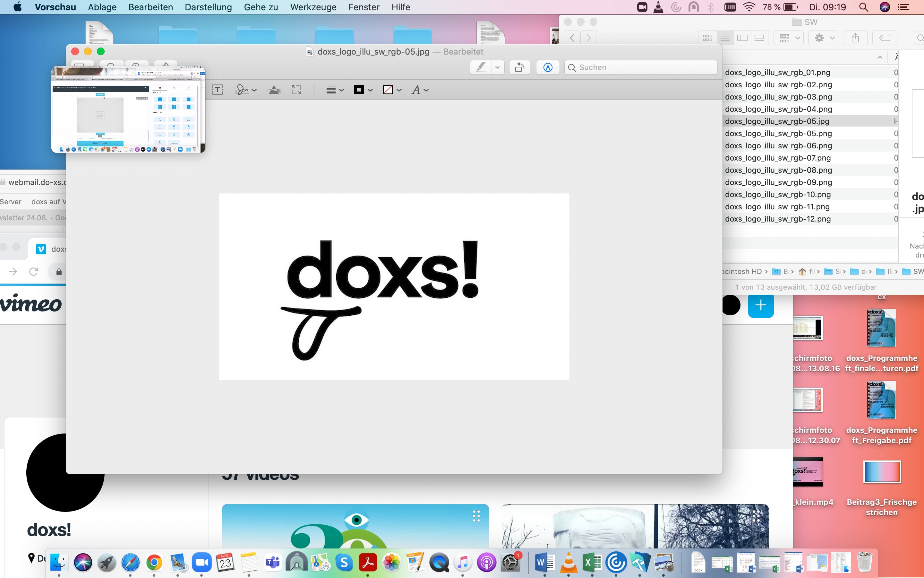Open the Vorschau menu
This screenshot has width=924, height=578.
tap(56, 7)
